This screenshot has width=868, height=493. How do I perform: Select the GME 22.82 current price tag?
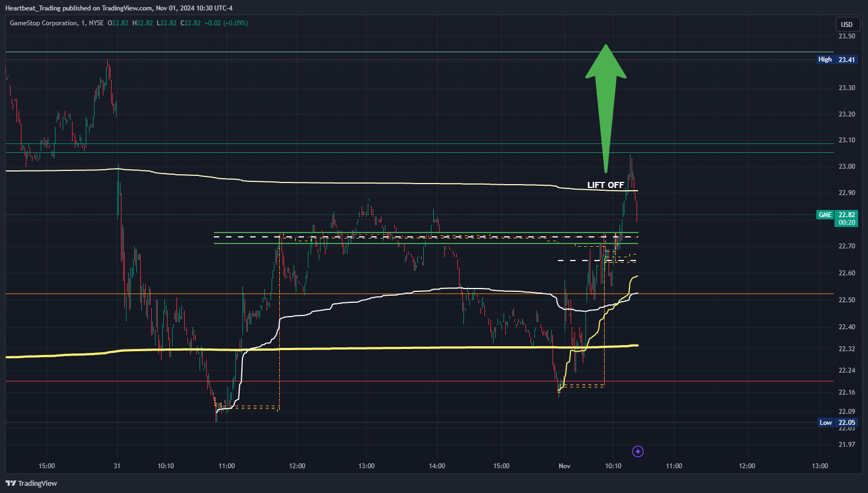[x=837, y=215]
